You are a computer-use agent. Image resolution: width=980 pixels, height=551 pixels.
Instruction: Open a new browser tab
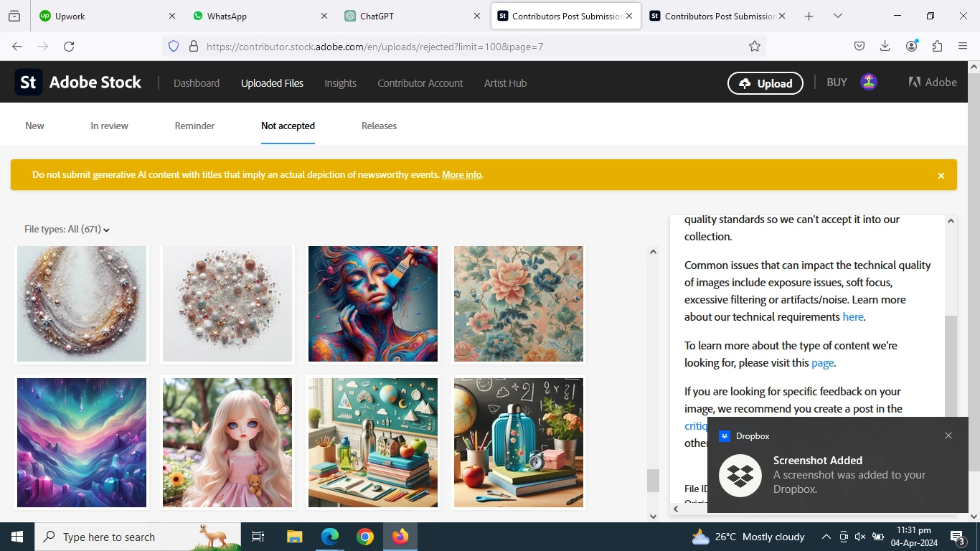click(809, 16)
